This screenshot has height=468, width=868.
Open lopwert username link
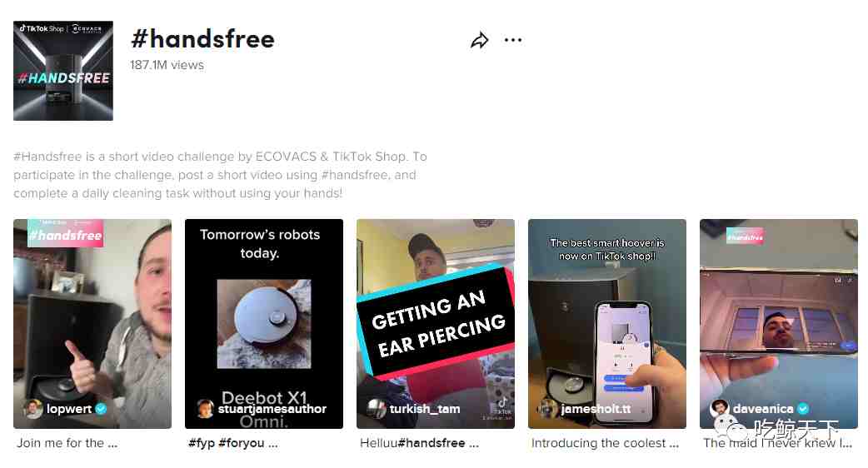[68, 409]
